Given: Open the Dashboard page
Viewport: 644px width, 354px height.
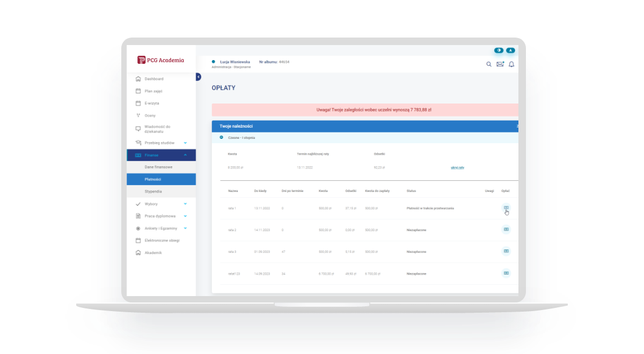Looking at the screenshot, I should point(154,79).
